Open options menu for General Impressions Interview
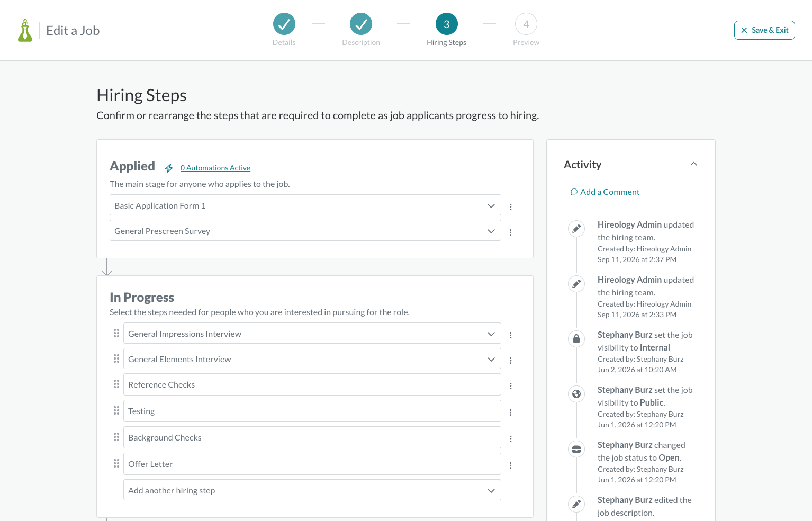 point(511,335)
